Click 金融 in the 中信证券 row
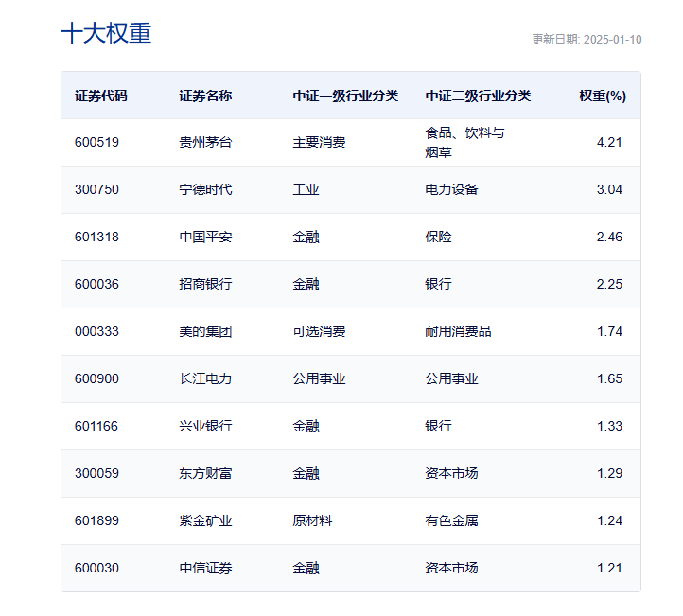The image size is (683, 616). (x=306, y=568)
